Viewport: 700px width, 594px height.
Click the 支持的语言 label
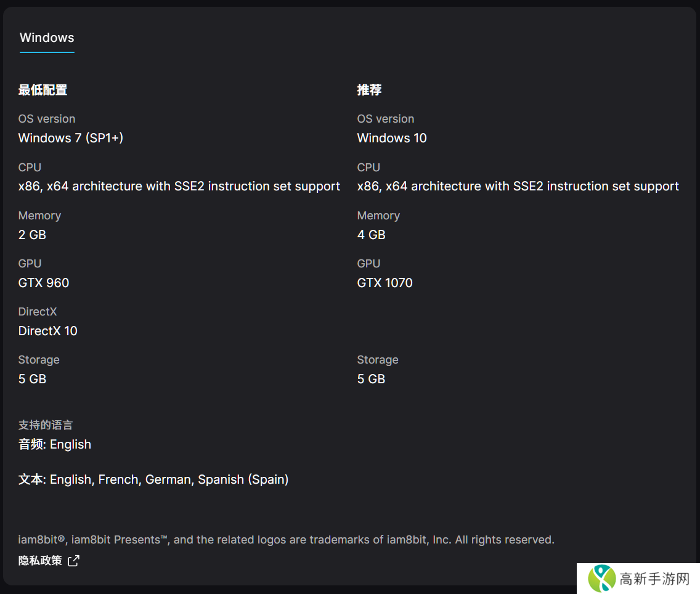click(x=46, y=425)
